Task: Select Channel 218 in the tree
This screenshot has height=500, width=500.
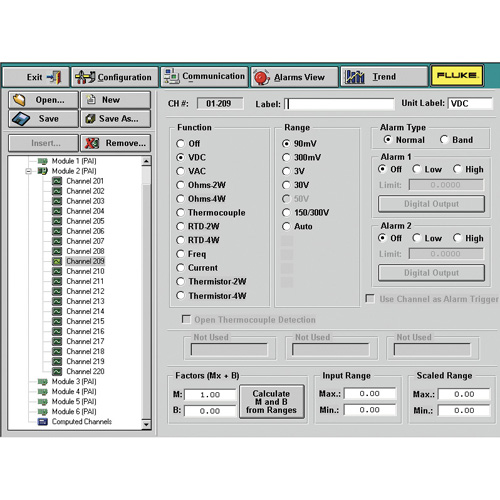Action: 85,351
